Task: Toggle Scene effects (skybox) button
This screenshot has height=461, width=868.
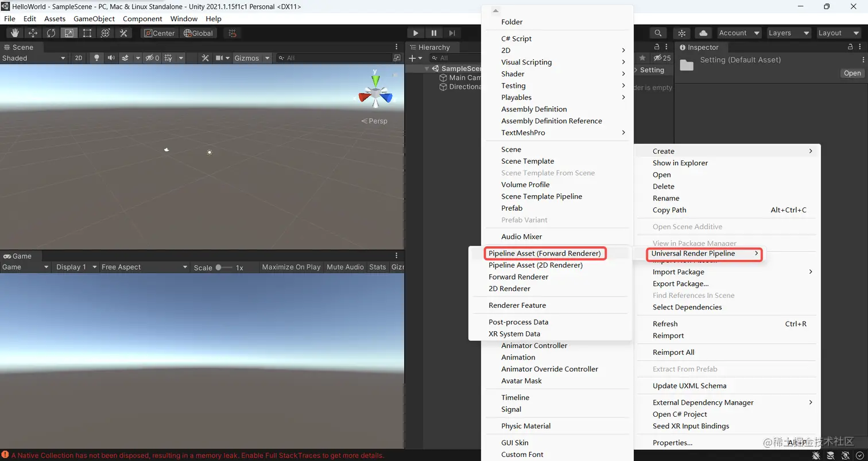Action: tap(125, 58)
